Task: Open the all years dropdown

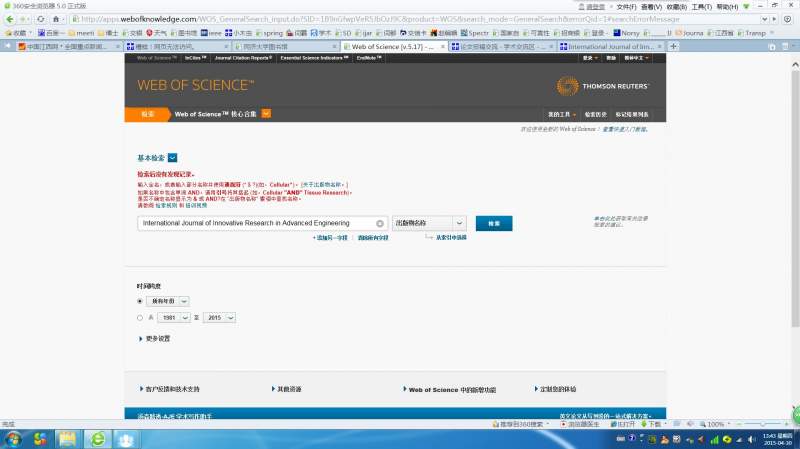Action: coord(168,301)
